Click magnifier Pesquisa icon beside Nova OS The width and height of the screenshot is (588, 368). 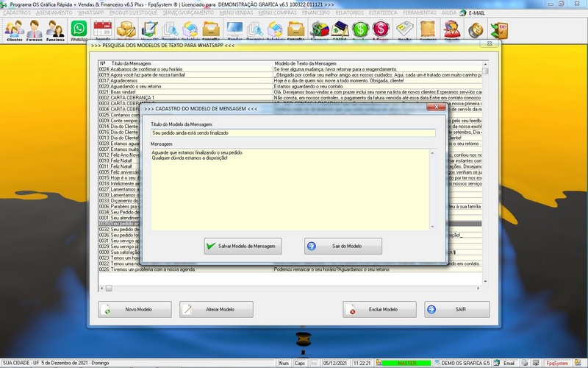pos(171,30)
